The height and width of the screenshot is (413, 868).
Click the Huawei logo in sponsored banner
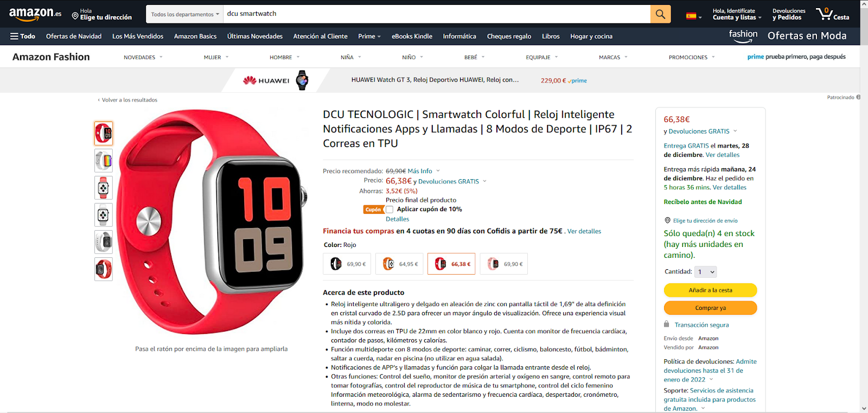click(x=266, y=80)
